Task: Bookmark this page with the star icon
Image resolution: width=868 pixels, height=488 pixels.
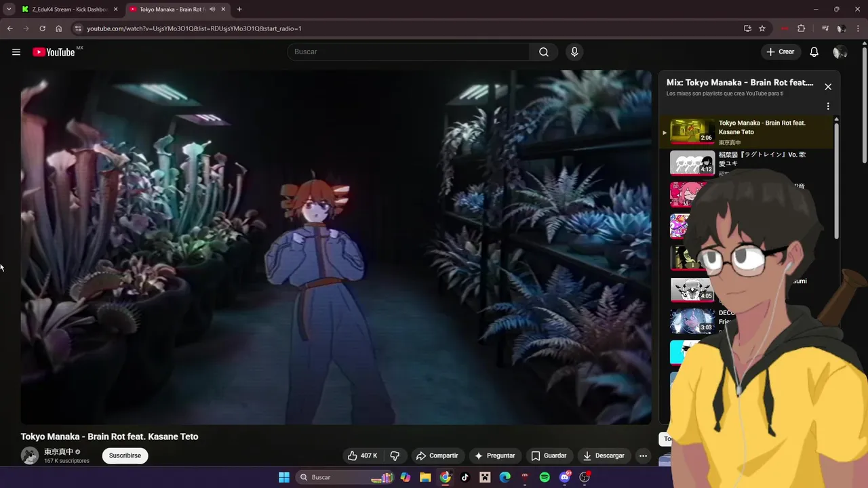Action: click(x=762, y=28)
